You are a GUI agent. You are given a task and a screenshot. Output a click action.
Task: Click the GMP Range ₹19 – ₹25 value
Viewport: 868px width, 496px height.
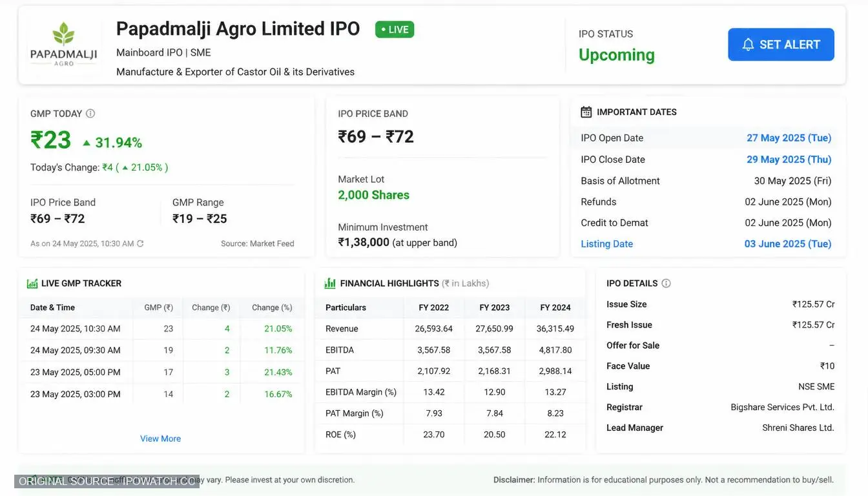pos(200,219)
